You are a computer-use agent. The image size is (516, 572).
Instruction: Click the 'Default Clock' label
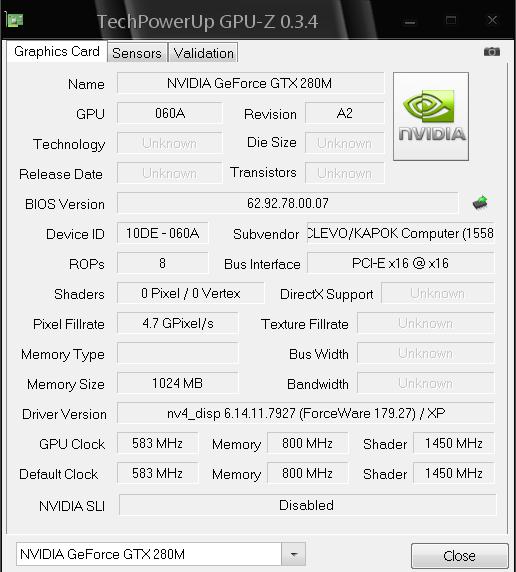(58, 474)
